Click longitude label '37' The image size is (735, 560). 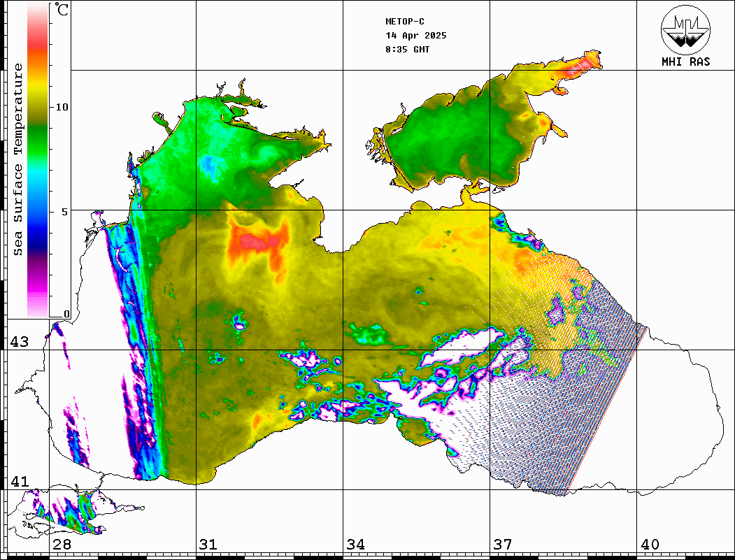tap(503, 545)
